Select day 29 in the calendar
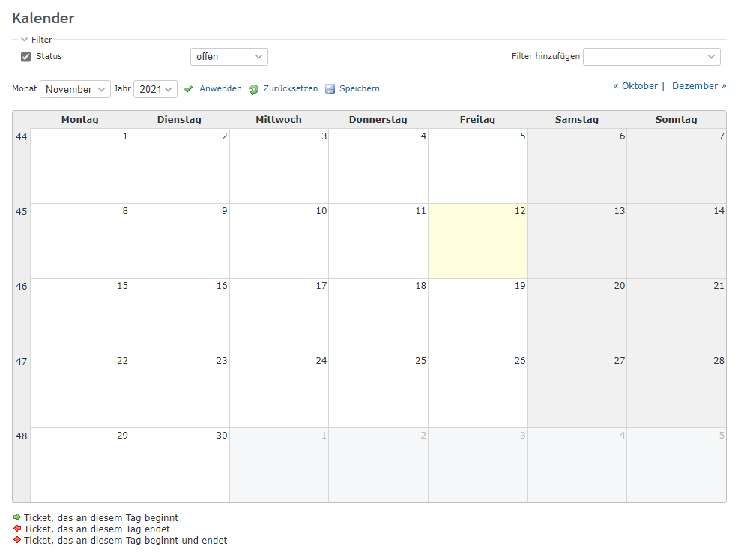This screenshot has height=560, width=735. (x=80, y=466)
